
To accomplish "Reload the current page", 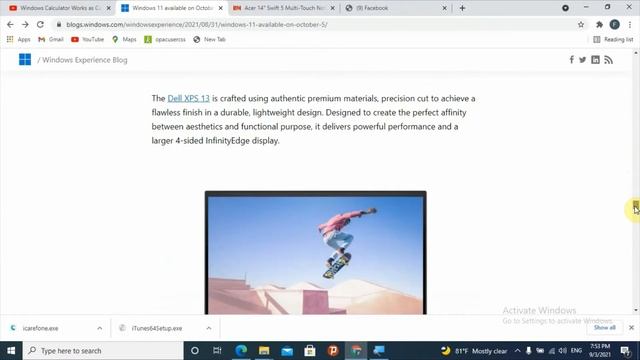I will click(x=40, y=24).
